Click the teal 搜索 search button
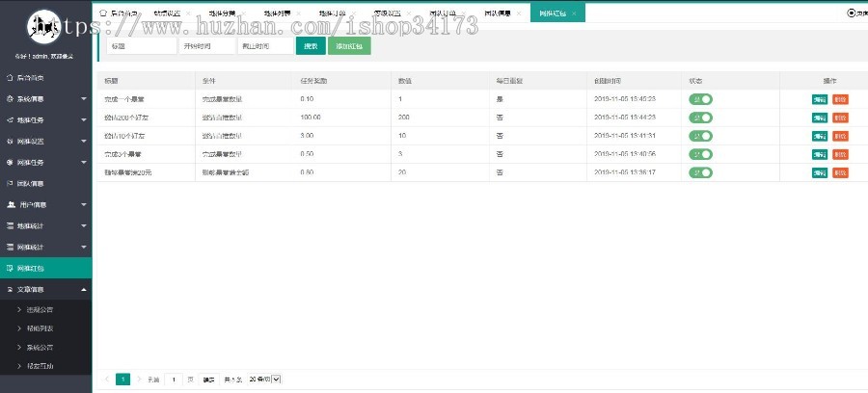868x393 pixels. coord(312,46)
